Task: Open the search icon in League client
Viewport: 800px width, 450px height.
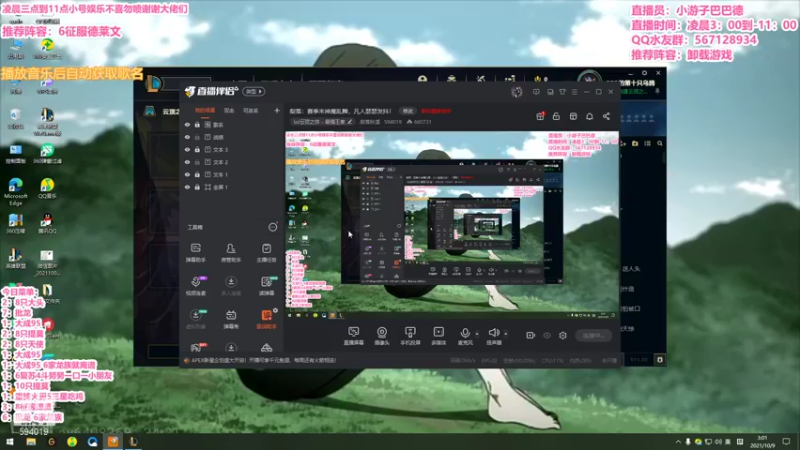Action: pyautogui.click(x=660, y=144)
